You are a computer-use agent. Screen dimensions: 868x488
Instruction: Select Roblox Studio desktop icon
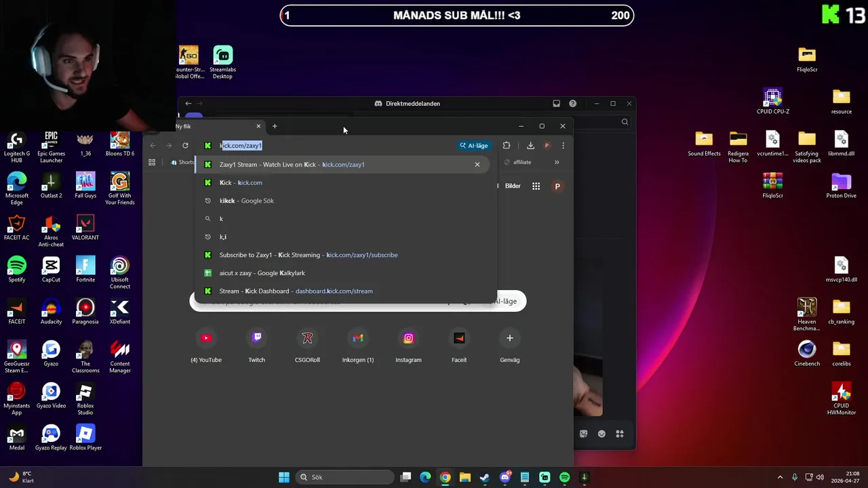click(x=85, y=399)
